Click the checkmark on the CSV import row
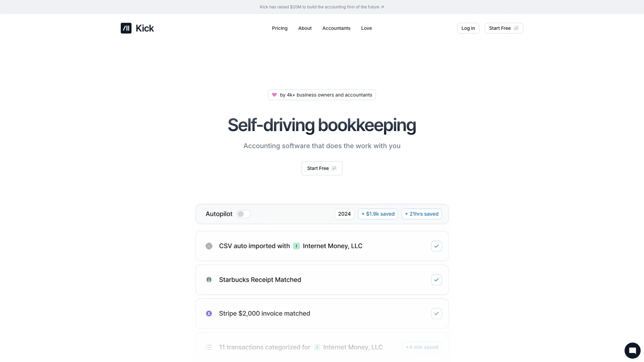Viewport: 644px width, 362px height. pos(436,246)
